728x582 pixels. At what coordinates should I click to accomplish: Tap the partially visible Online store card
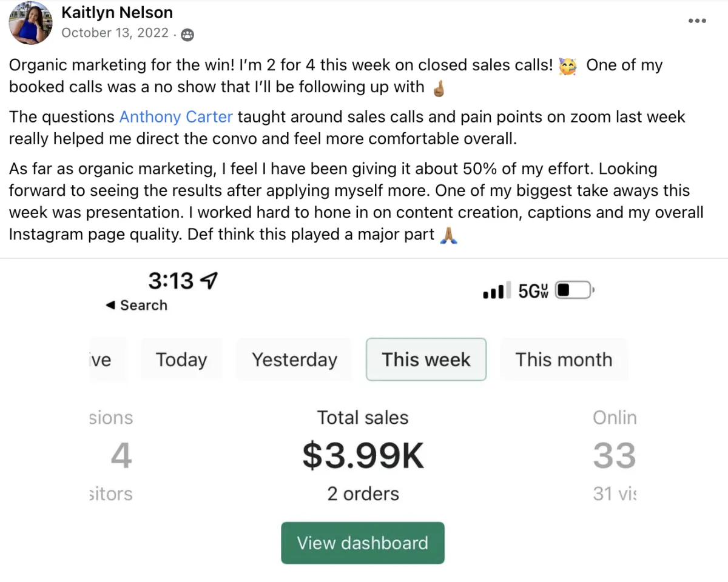point(614,457)
